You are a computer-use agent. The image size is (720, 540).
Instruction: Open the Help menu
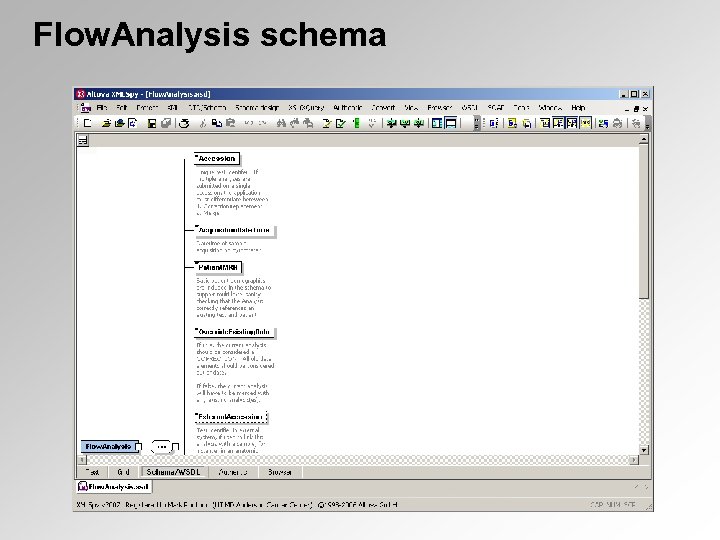[x=578, y=108]
